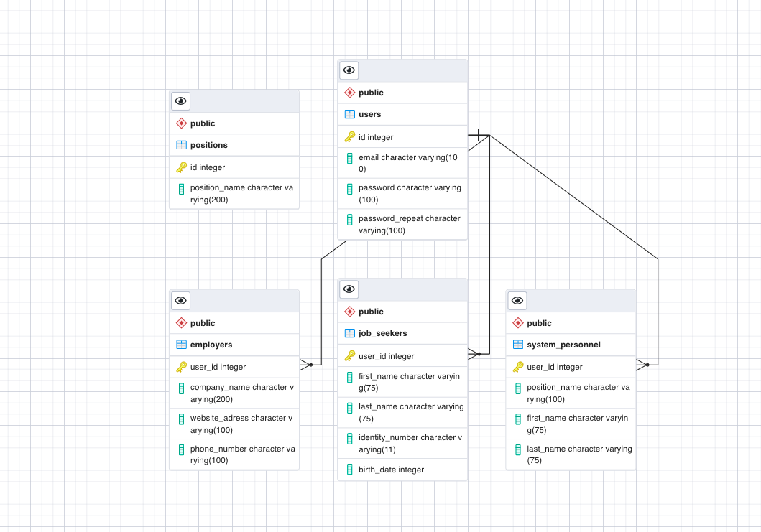Image resolution: width=761 pixels, height=532 pixels.
Task: Toggle visibility eye on job_seekers table
Action: tap(349, 289)
